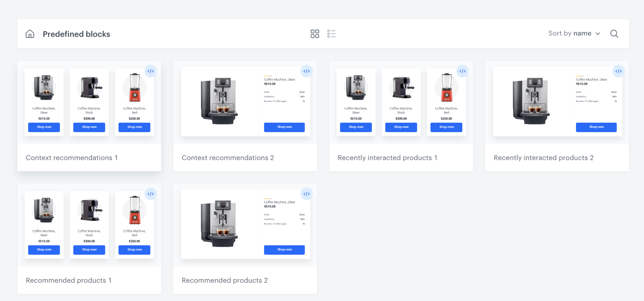Image resolution: width=644 pixels, height=301 pixels.
Task: Switch to list view
Action: 331,34
